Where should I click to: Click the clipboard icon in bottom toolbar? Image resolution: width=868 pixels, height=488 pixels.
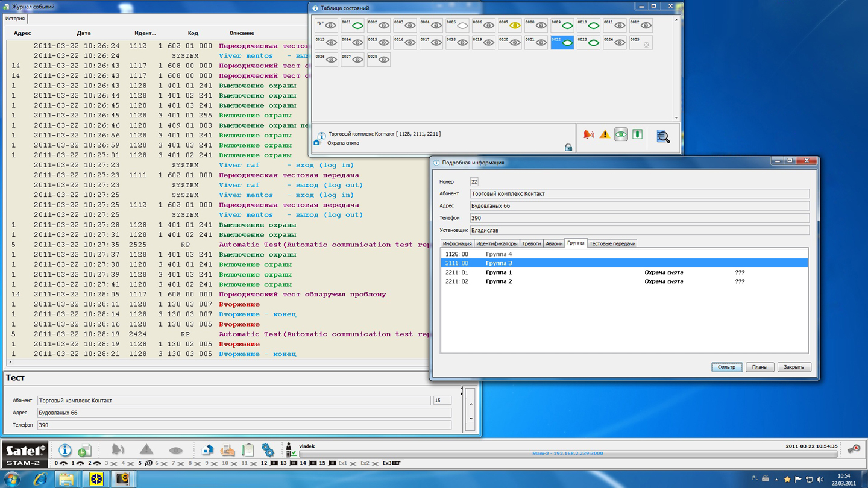point(248,450)
